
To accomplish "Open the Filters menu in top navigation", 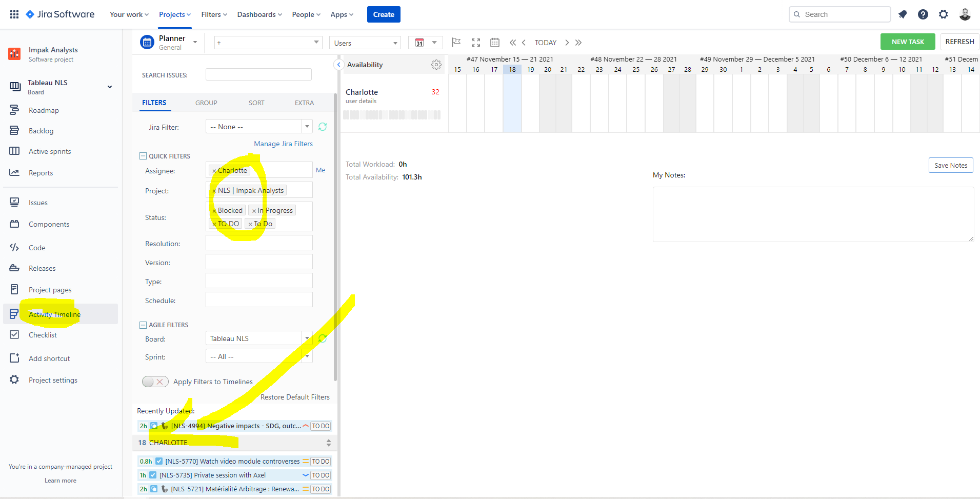I will 214,14.
